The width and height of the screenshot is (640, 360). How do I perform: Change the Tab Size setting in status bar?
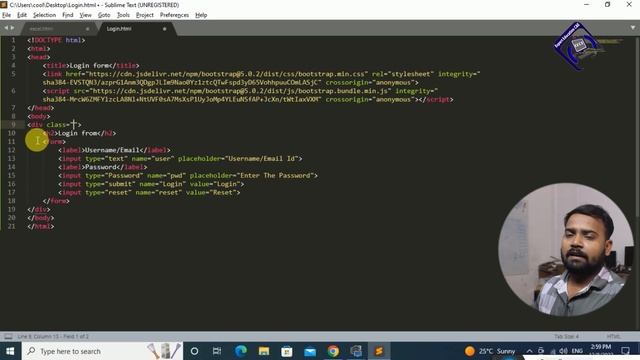567,336
